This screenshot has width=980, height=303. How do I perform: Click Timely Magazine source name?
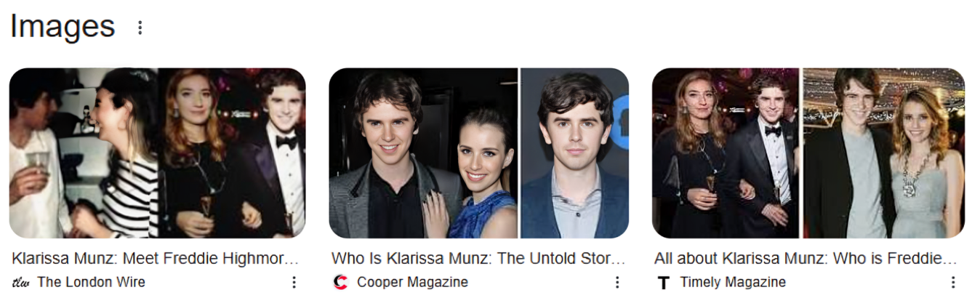733,283
